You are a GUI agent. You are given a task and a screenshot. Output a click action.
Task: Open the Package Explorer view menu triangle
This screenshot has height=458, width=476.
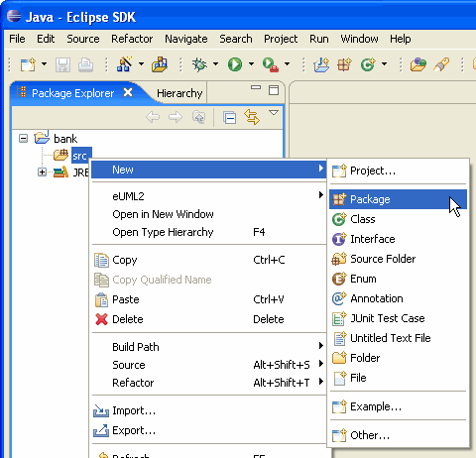(274, 113)
